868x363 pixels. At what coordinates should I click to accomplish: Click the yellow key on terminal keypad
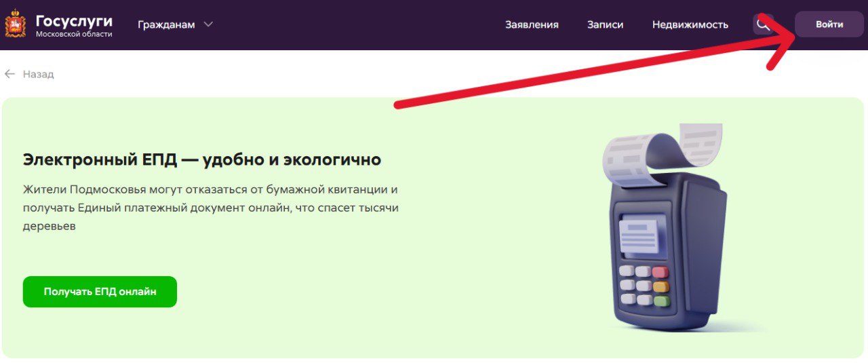point(660,286)
